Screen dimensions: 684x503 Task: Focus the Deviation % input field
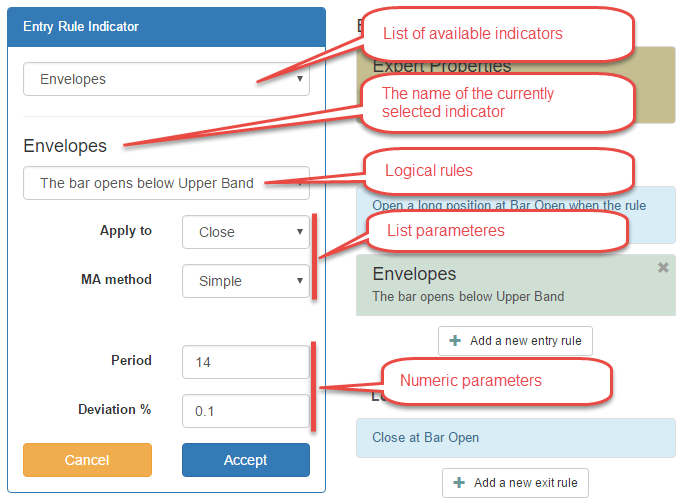(246, 411)
